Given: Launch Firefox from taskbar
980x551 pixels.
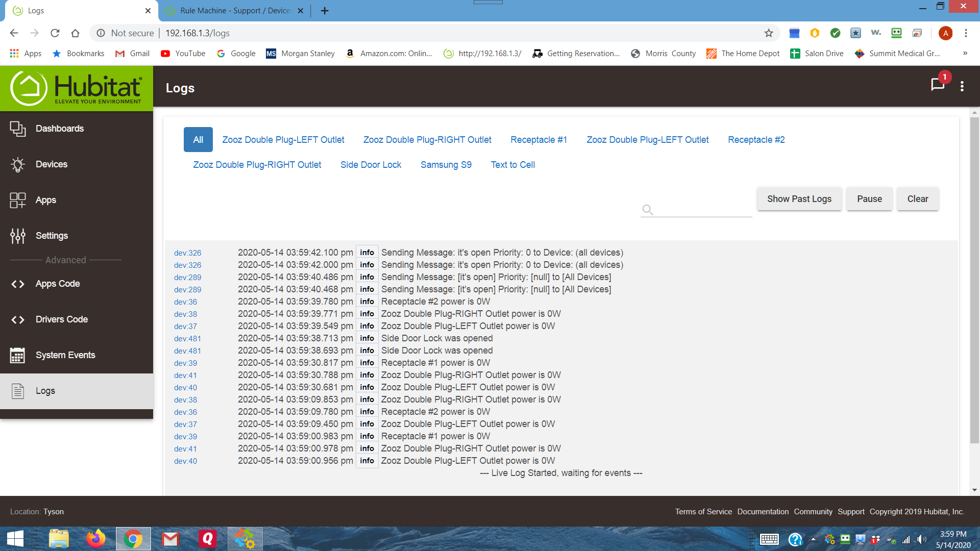Looking at the screenshot, I should click(x=96, y=539).
